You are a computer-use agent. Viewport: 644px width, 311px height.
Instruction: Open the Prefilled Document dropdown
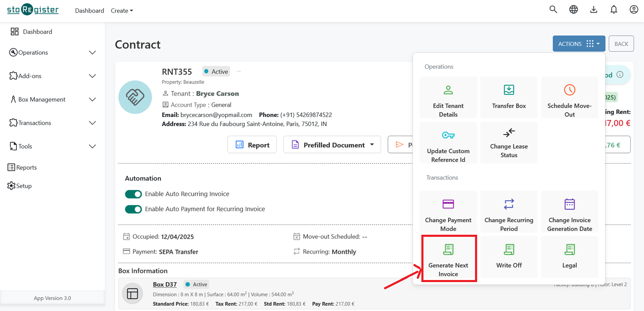coord(332,145)
